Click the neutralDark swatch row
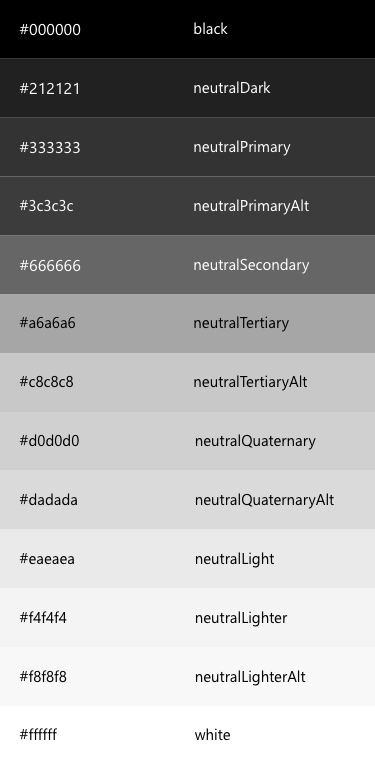Viewport: 375px width, 766px height. 188,88
